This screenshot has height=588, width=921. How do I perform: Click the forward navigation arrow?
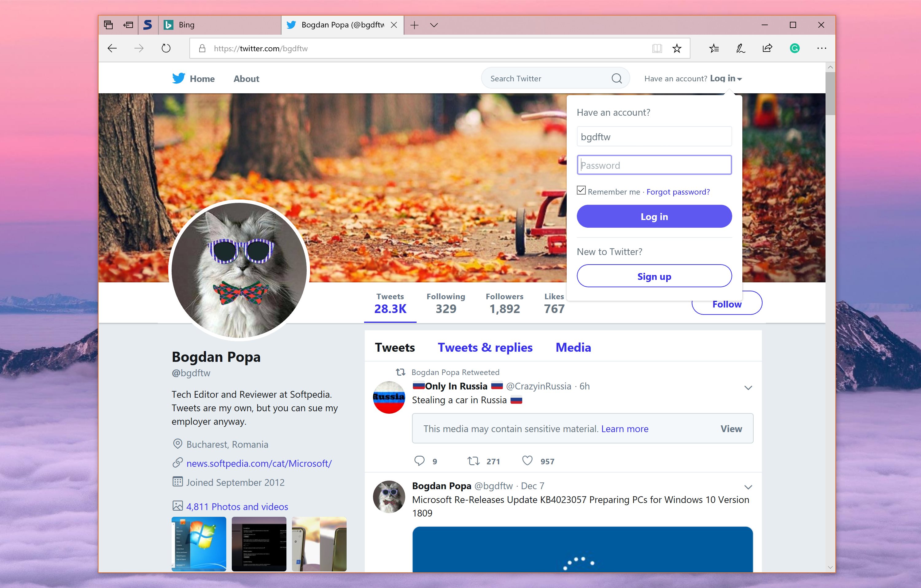click(x=139, y=48)
